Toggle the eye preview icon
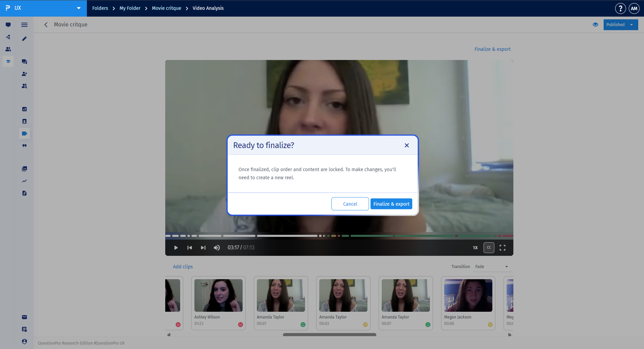 [x=595, y=25]
